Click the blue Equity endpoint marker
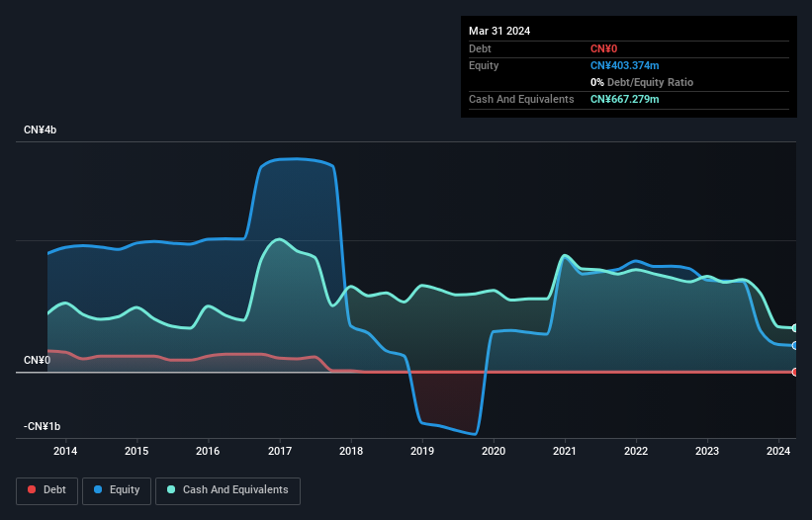The width and height of the screenshot is (812, 520). [x=795, y=345]
